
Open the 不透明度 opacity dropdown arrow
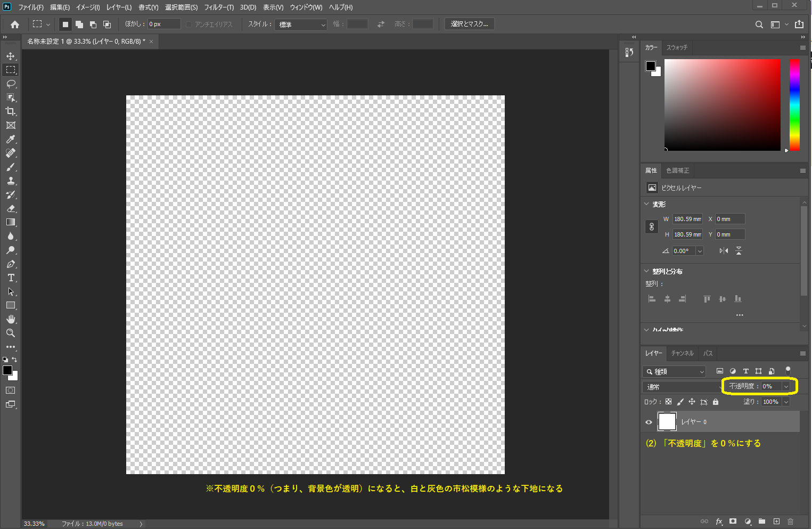tap(786, 386)
